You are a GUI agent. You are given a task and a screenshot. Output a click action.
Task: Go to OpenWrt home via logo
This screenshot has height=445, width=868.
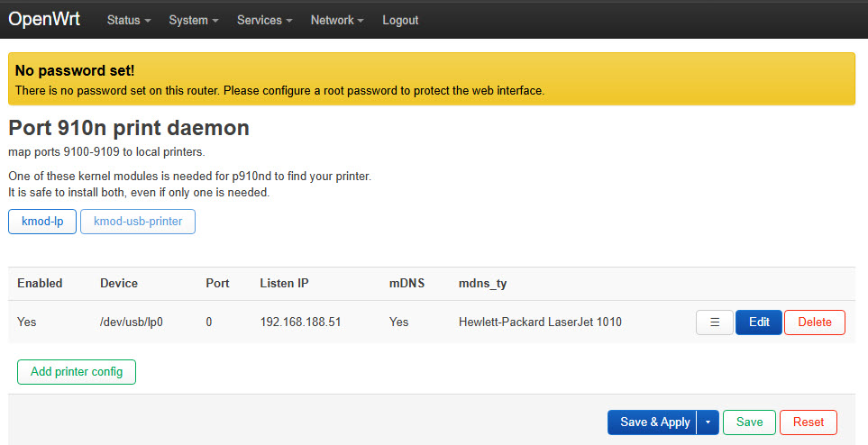44,19
